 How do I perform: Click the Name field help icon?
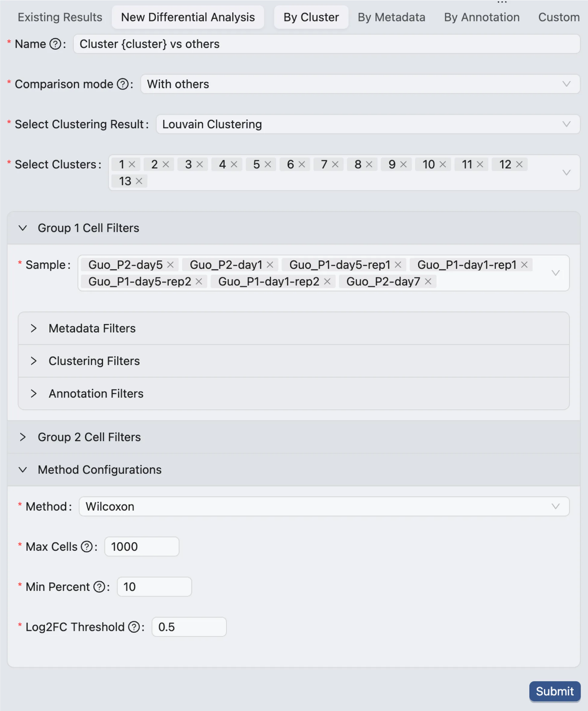(x=55, y=44)
